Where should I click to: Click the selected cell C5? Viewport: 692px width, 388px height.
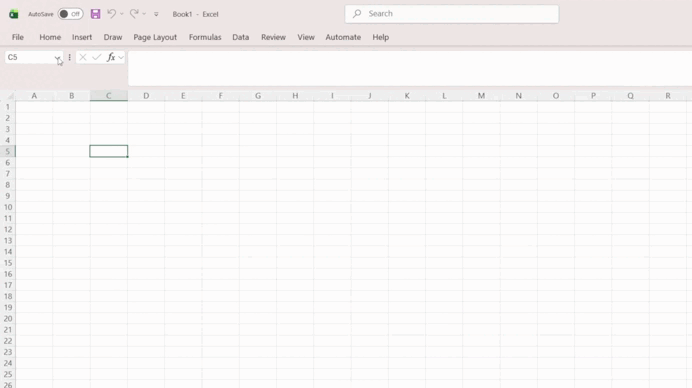point(109,151)
